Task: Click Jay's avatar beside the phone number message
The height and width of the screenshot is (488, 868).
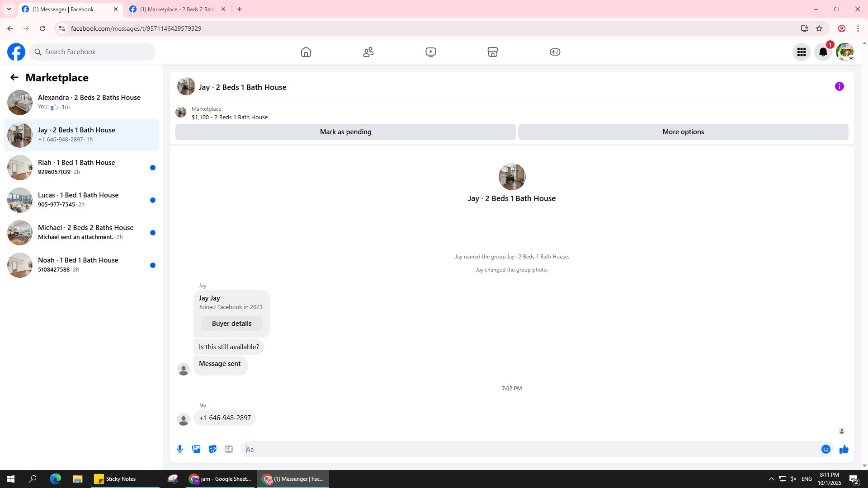Action: coord(184,420)
